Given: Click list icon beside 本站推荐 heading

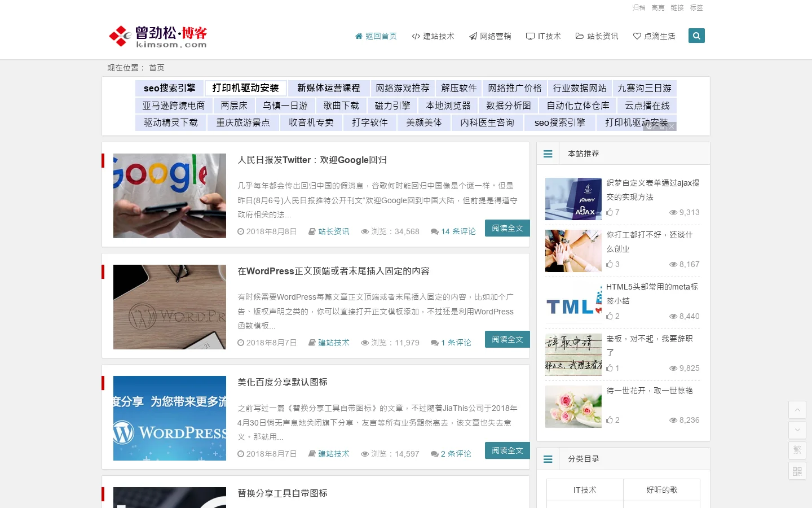Looking at the screenshot, I should point(548,154).
